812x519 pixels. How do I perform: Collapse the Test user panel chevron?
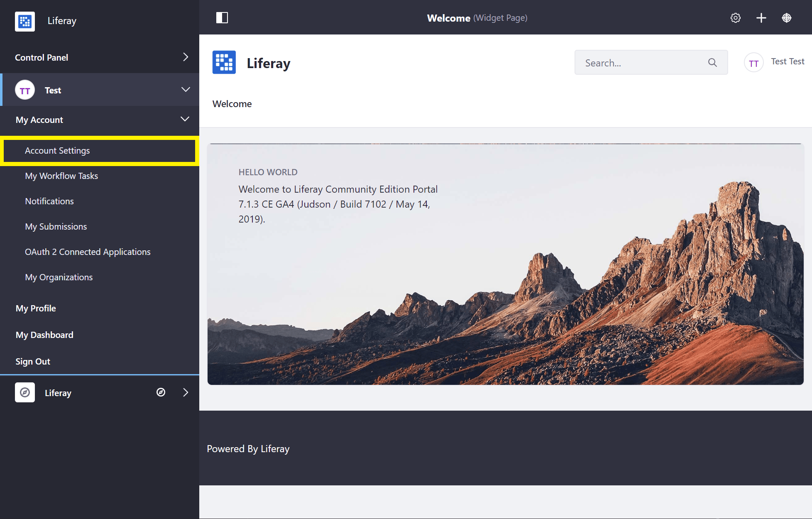coord(186,90)
